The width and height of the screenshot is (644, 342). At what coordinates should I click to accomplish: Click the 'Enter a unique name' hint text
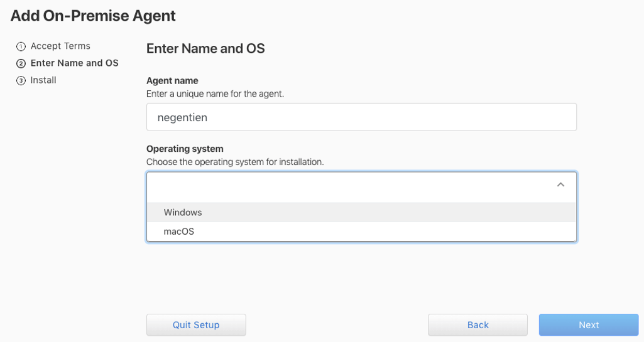pyautogui.click(x=215, y=94)
